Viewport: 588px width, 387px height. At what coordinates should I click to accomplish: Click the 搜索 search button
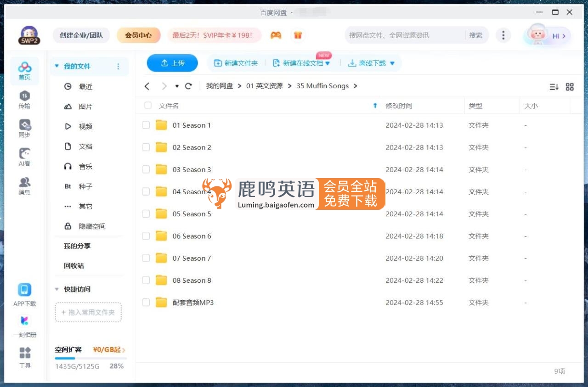tap(475, 35)
